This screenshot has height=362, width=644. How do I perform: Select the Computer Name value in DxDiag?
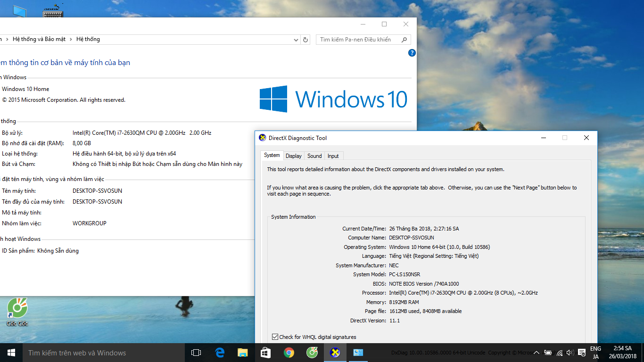coord(412,238)
